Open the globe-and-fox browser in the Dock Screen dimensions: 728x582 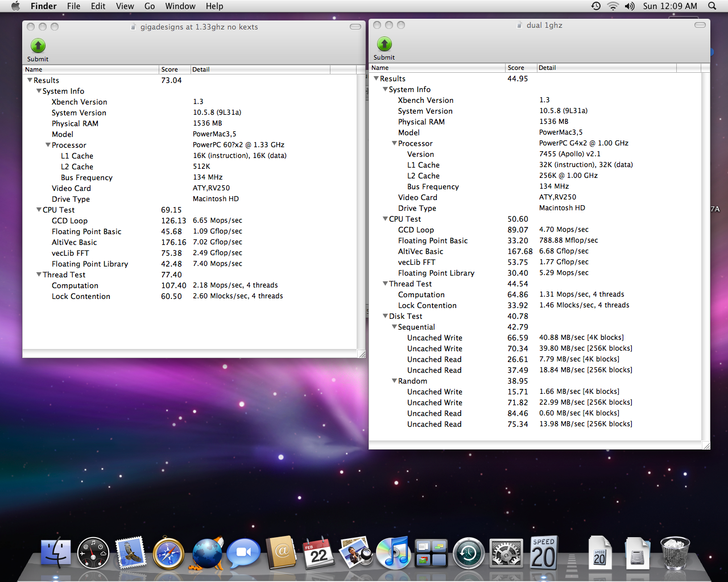coord(206,553)
